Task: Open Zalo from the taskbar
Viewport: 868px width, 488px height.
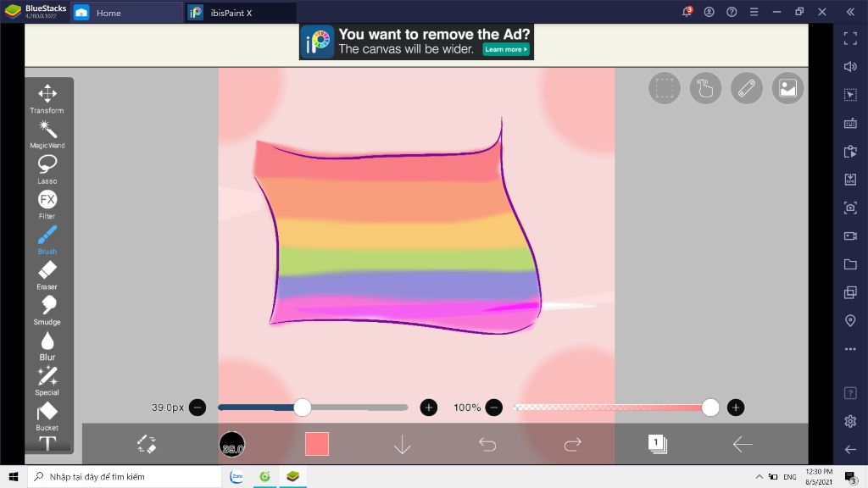Action: [236, 476]
